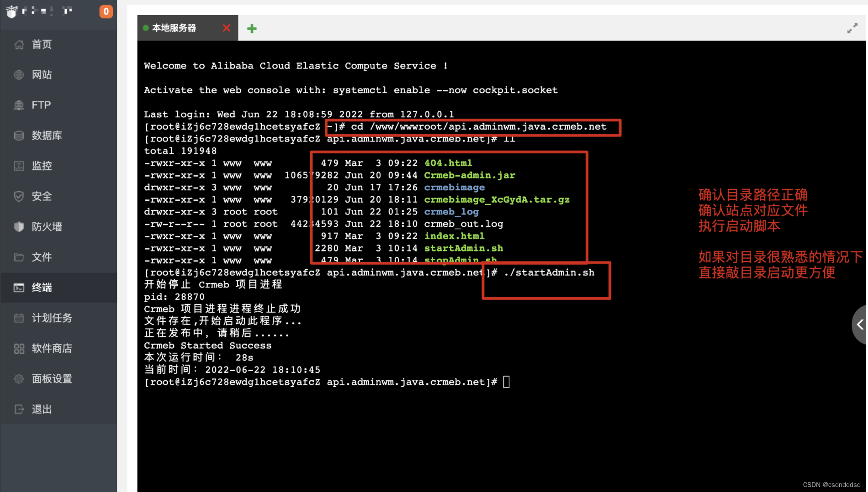Screen dimensions: 868x492
Task: Click 退出 to log out
Action: pos(58,409)
